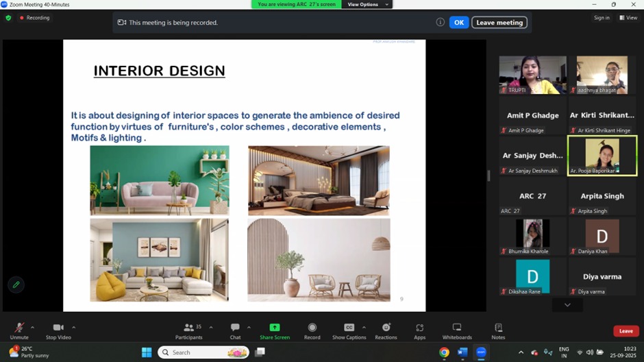Click the Unmute microphone icon
This screenshot has width=644, height=362.
(19, 328)
